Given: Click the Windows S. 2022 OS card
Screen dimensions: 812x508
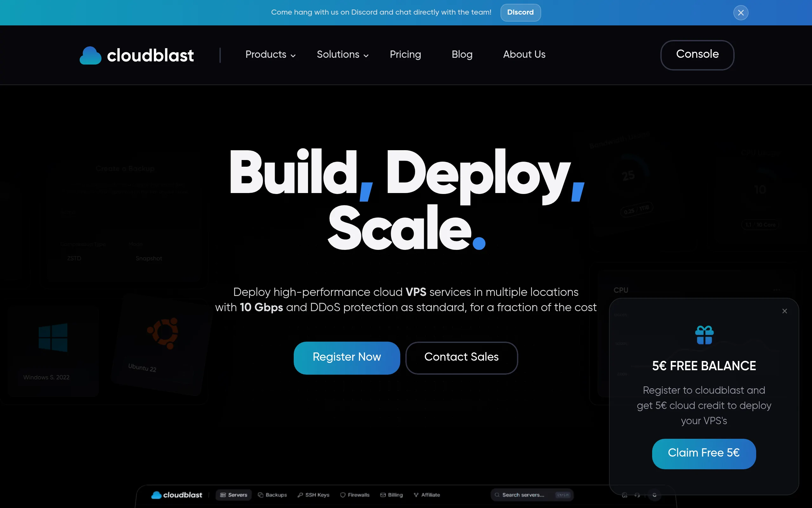Looking at the screenshot, I should [x=53, y=351].
